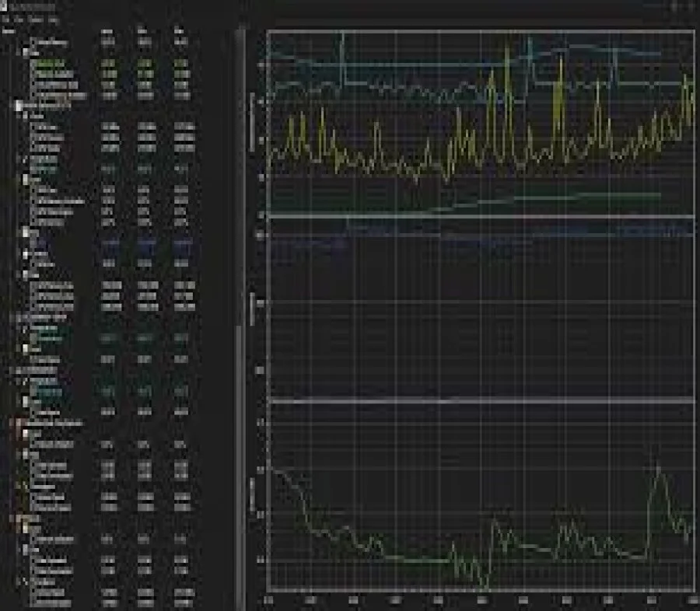Select the blue highlighted sensor row
Viewport: 700px width, 611px height.
[x=110, y=243]
